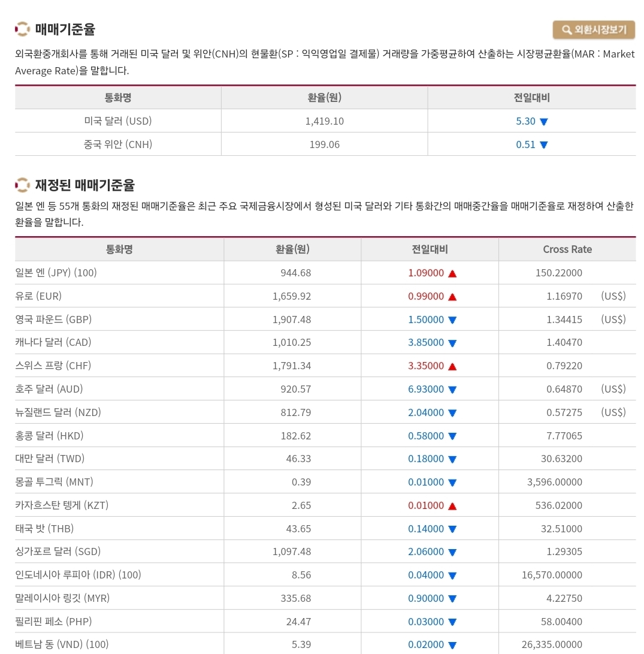Select 베트남 동 (VND) (100) row label
644x654 pixels.
tap(62, 644)
